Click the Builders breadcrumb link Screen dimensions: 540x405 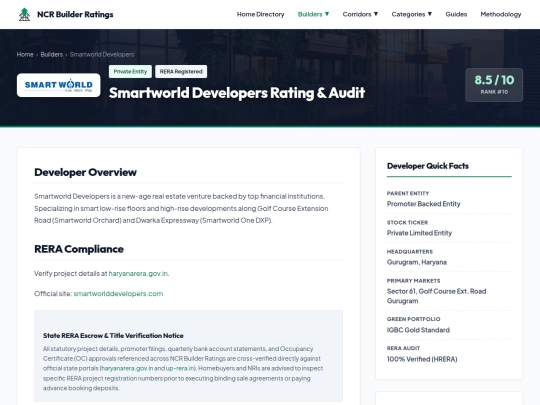point(52,54)
